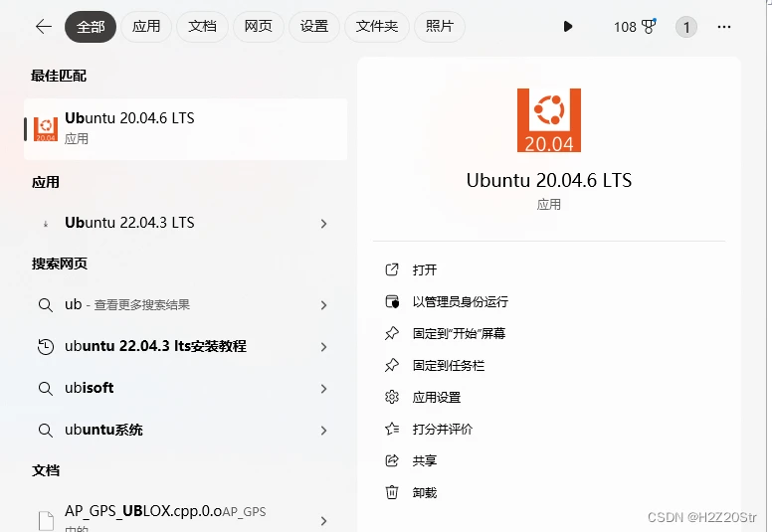Open 应用设置 for Ubuntu

click(x=437, y=397)
